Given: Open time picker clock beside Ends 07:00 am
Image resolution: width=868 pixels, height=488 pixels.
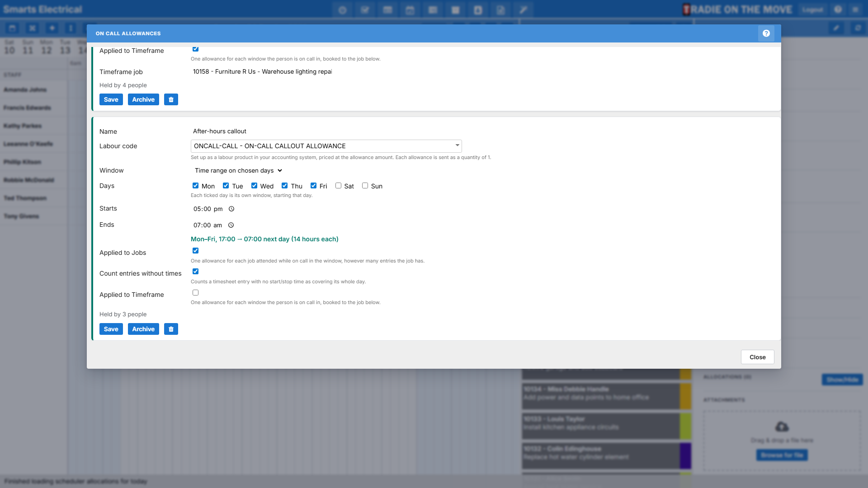Looking at the screenshot, I should click(231, 225).
